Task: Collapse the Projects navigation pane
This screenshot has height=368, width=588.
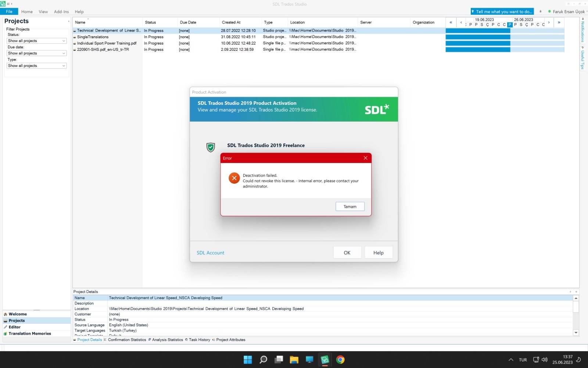Action: [68, 21]
